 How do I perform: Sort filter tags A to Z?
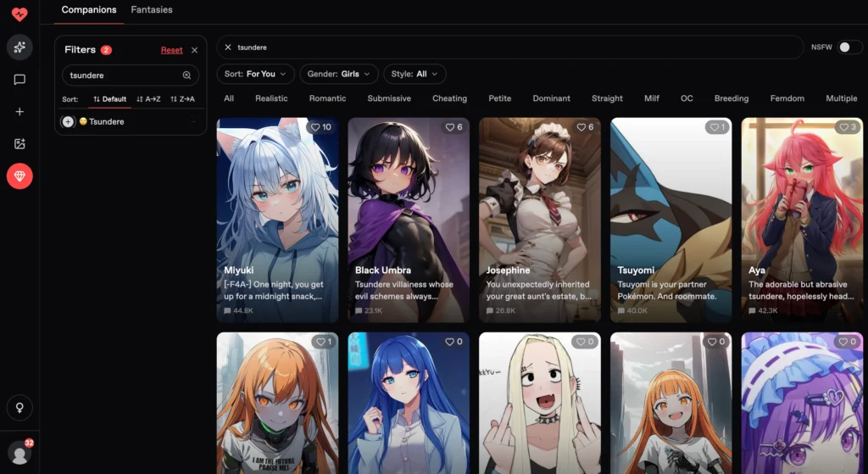(148, 99)
